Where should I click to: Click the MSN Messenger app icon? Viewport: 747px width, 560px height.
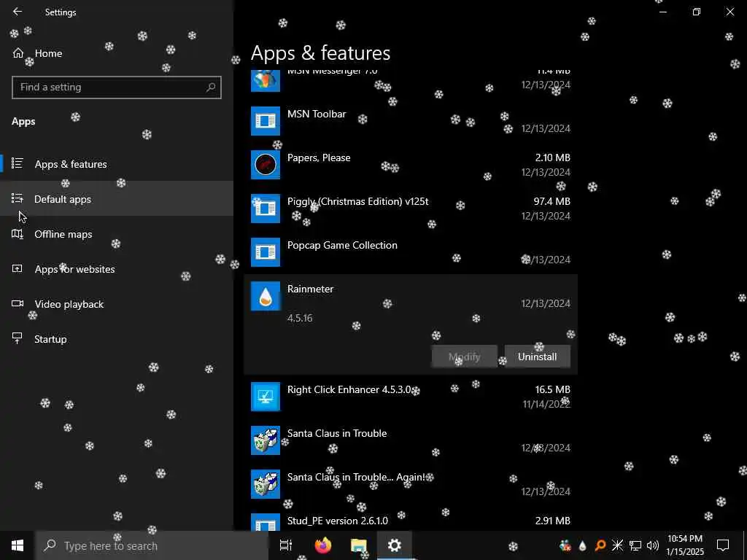point(266,80)
